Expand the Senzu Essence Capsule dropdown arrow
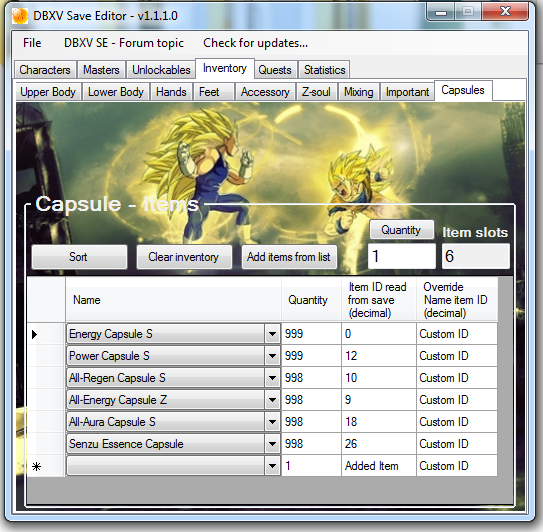Screen dimensions: 543x532 (x=273, y=444)
